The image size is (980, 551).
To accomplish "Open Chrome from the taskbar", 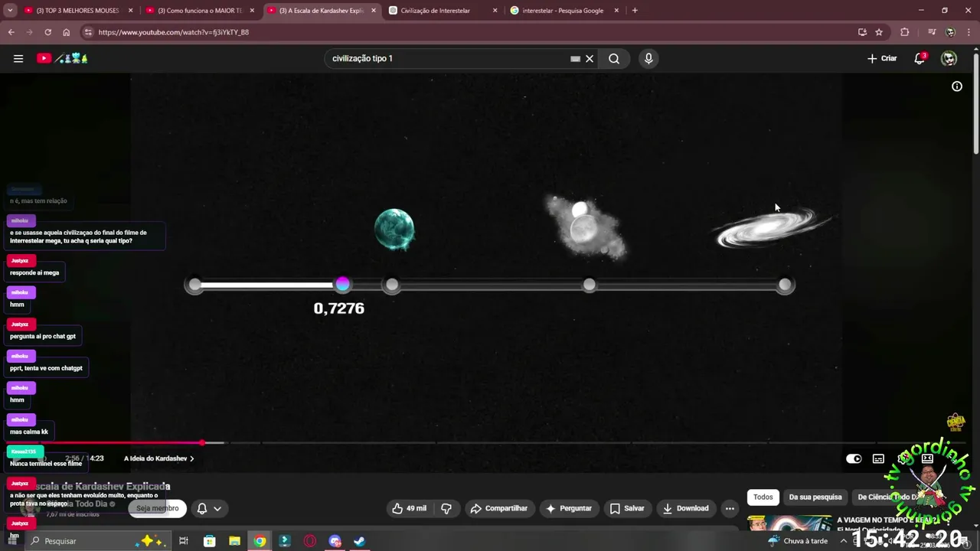I will [x=260, y=541].
